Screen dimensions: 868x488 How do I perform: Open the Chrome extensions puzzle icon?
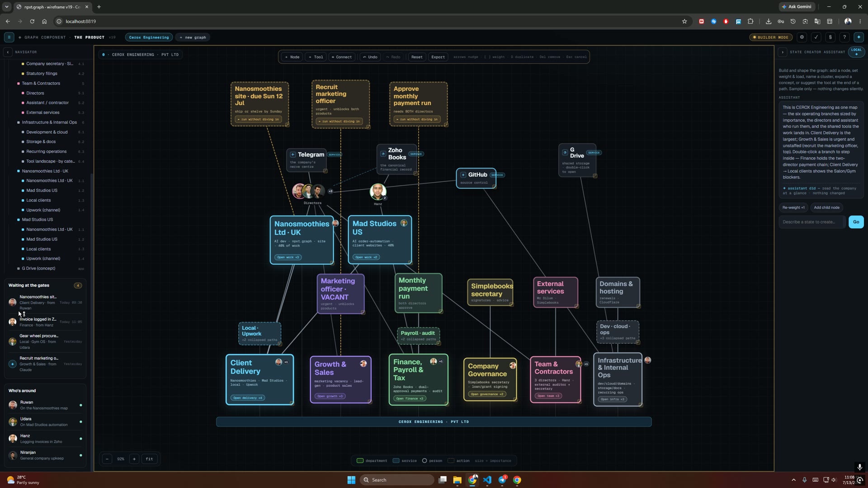(750, 21)
